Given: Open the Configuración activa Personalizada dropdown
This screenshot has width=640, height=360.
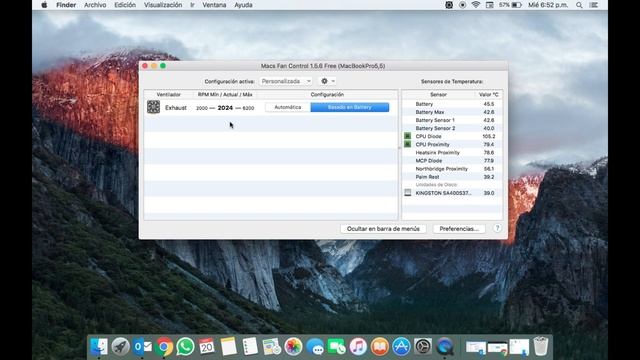Looking at the screenshot, I should [286, 81].
